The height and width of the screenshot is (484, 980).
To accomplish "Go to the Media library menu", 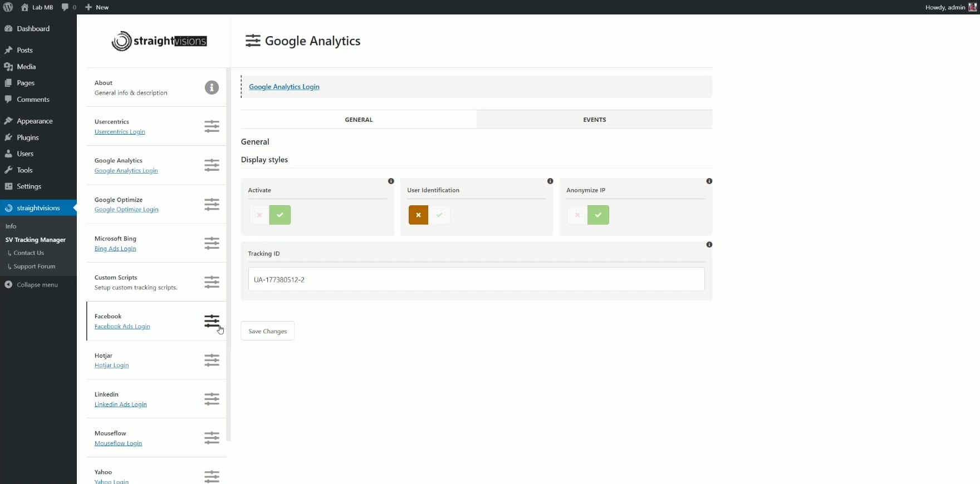I will 38,66.
